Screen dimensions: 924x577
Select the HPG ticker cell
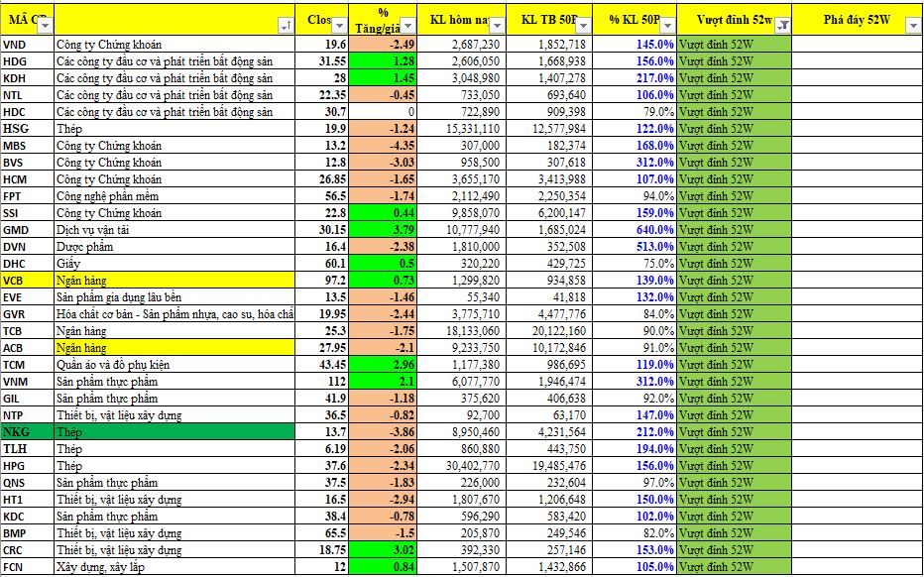click(x=27, y=465)
